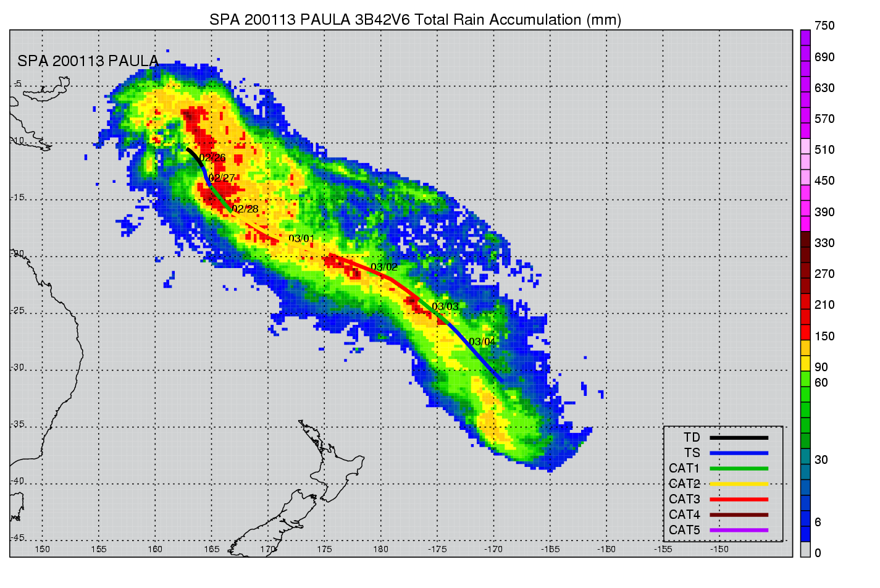
Task: Click the blue TS legend line
Action: tap(739, 453)
